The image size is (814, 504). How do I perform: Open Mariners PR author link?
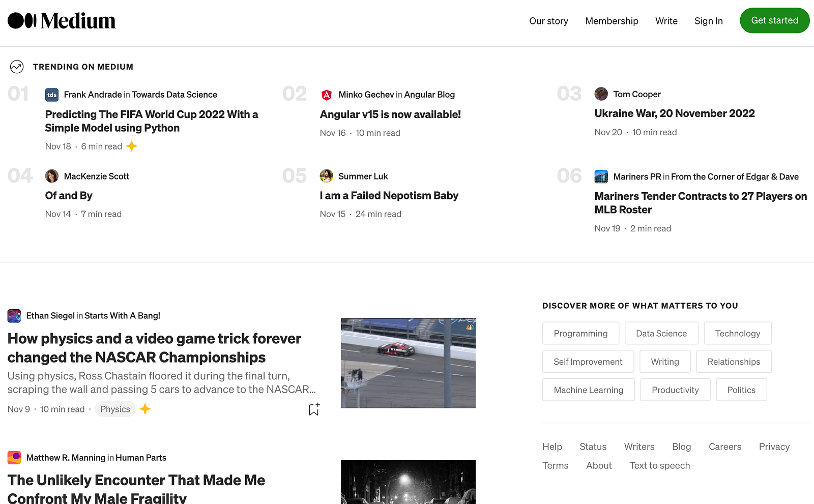click(x=637, y=176)
